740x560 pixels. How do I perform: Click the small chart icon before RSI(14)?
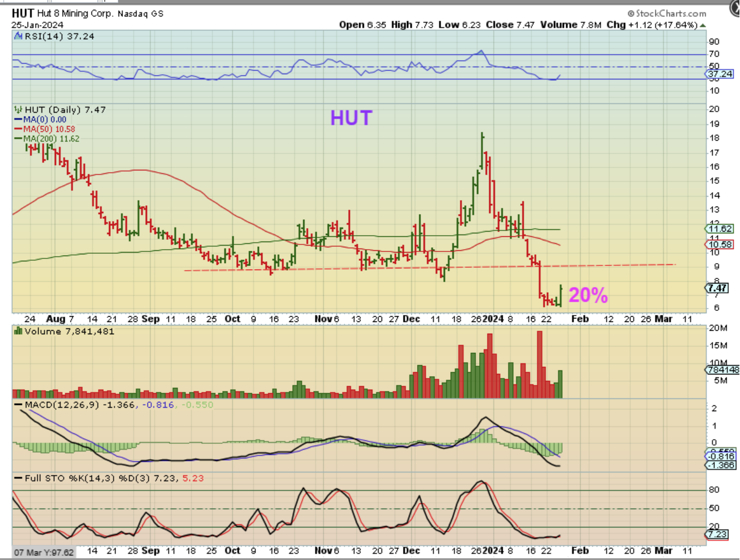coord(18,36)
